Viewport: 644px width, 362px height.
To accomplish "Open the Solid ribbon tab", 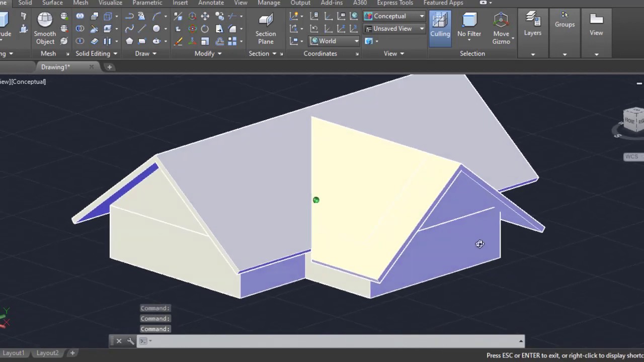I will (x=25, y=3).
